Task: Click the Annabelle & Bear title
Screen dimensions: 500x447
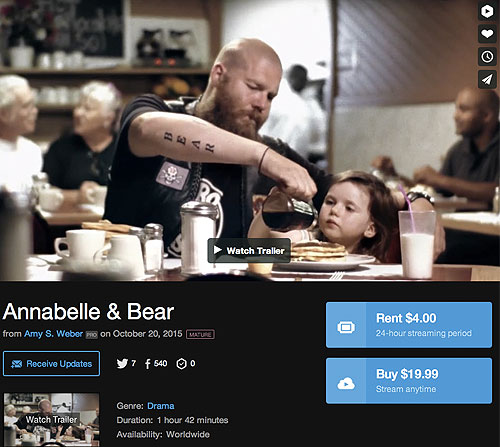Action: pyautogui.click(x=88, y=312)
